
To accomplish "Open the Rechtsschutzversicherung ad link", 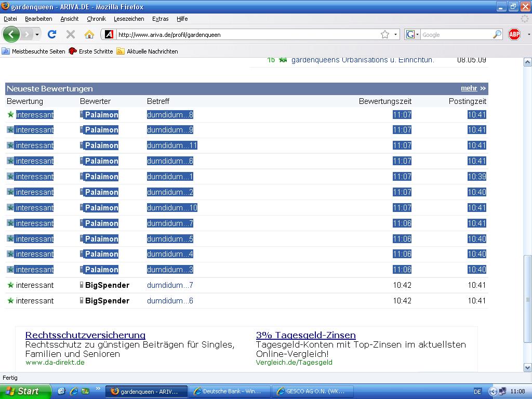I will pyautogui.click(x=85, y=335).
